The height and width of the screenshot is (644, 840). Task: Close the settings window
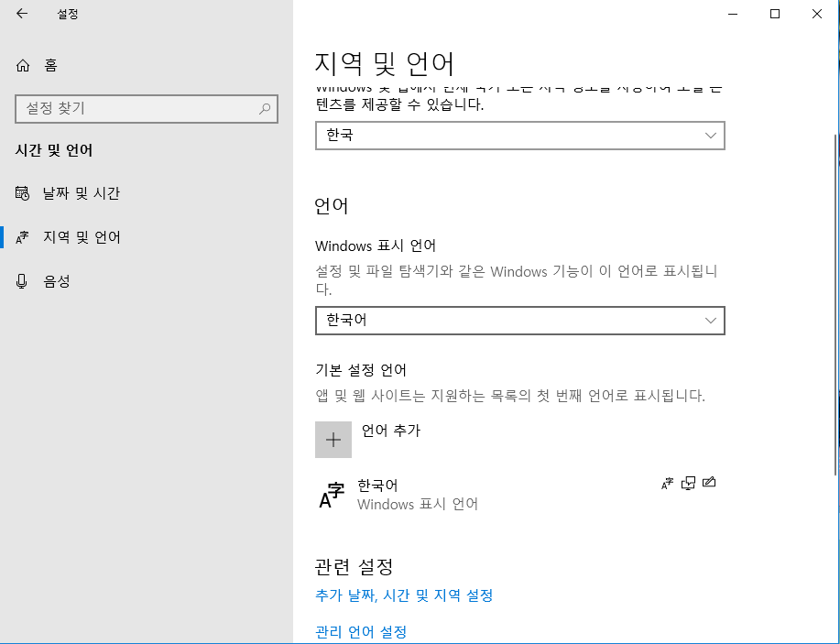(817, 14)
